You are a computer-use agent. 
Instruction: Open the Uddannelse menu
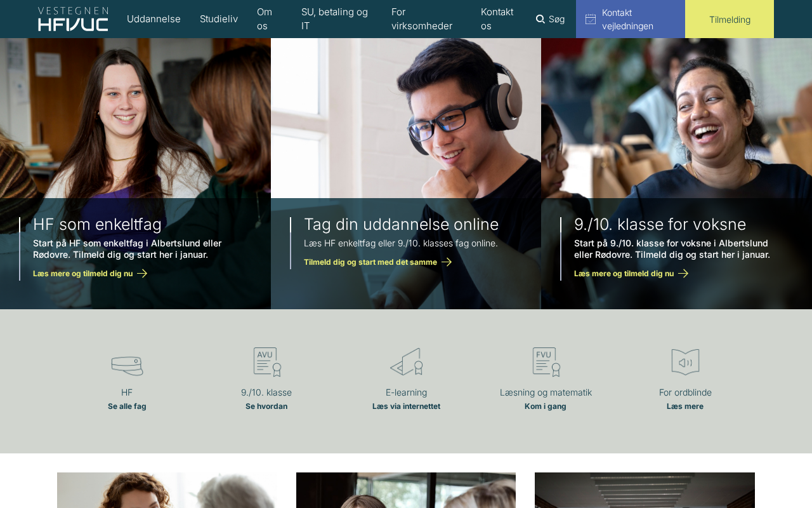(x=154, y=19)
